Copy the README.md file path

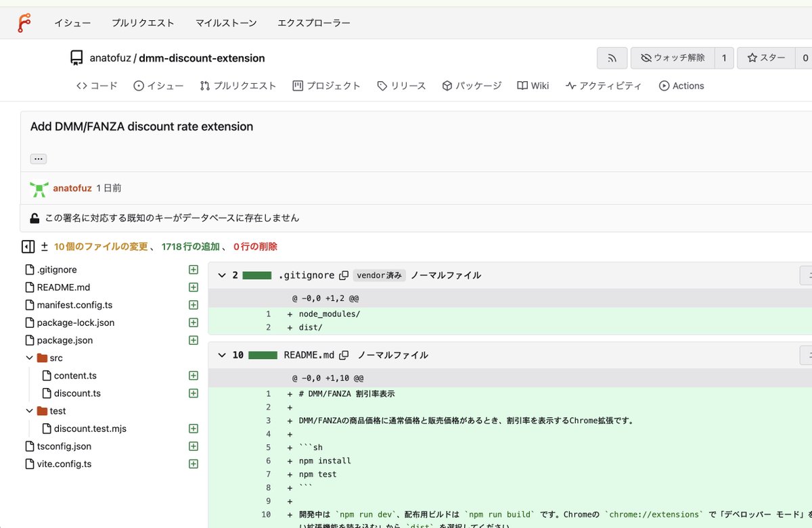[344, 355]
